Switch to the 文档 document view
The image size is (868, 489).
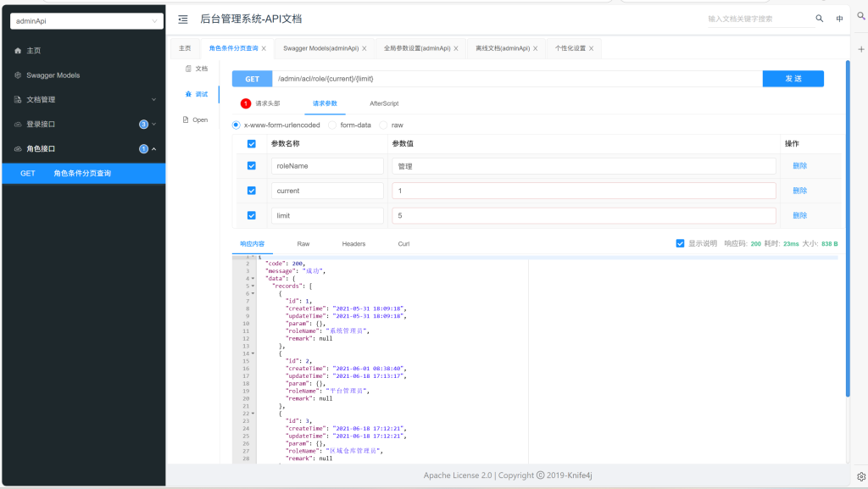(196, 69)
